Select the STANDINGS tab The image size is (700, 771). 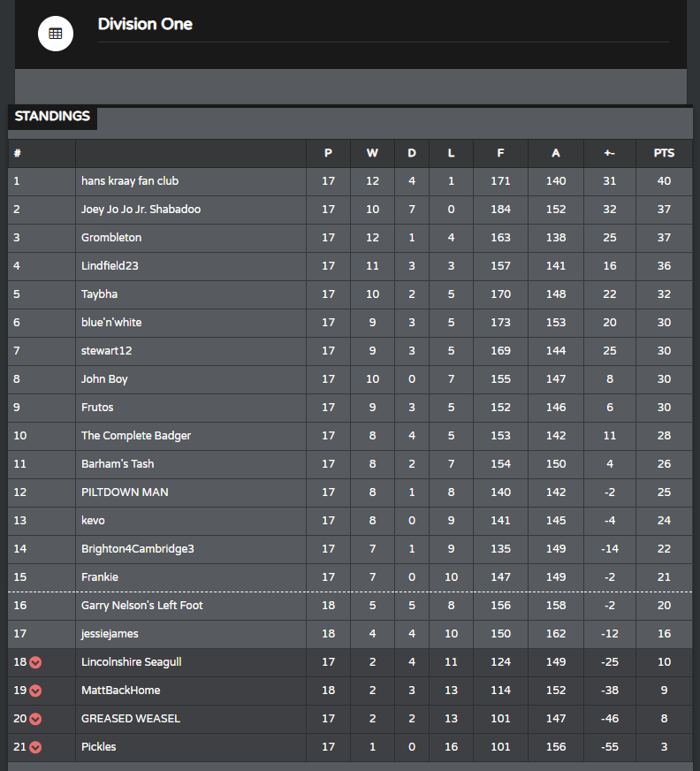[52, 117]
